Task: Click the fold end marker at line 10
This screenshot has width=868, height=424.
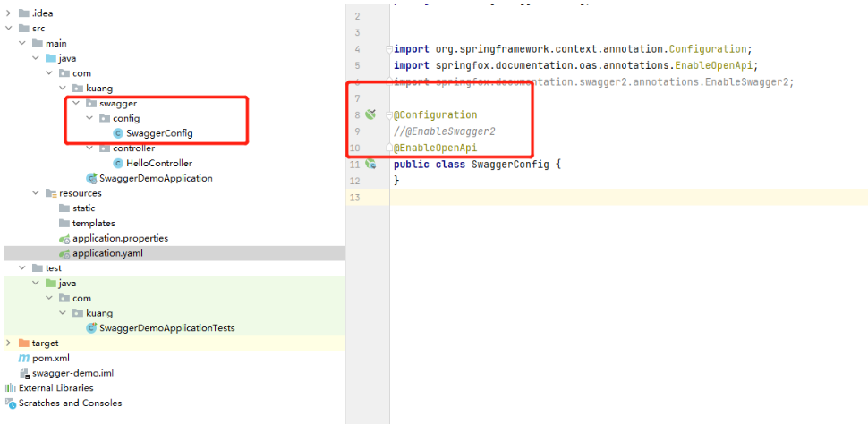Action: 389,148
